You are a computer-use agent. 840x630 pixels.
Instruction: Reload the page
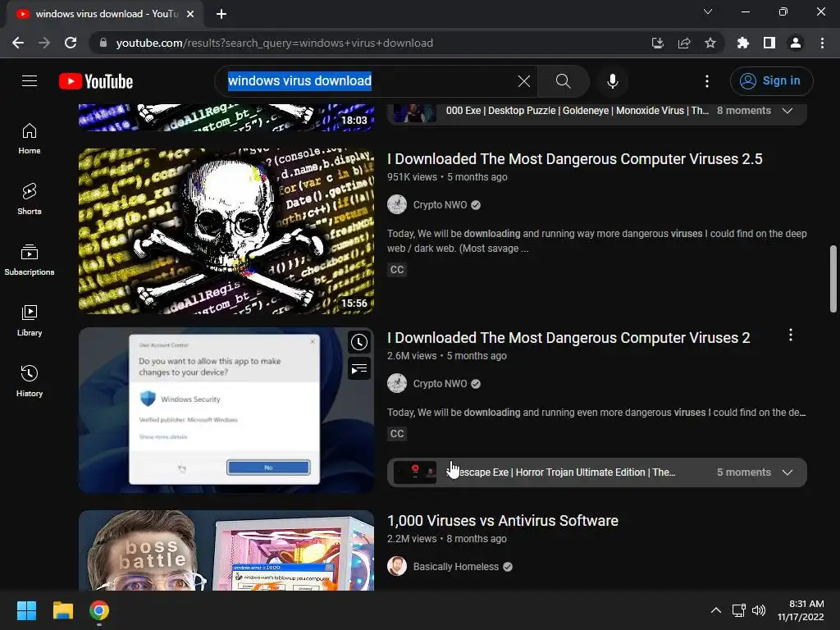(71, 43)
